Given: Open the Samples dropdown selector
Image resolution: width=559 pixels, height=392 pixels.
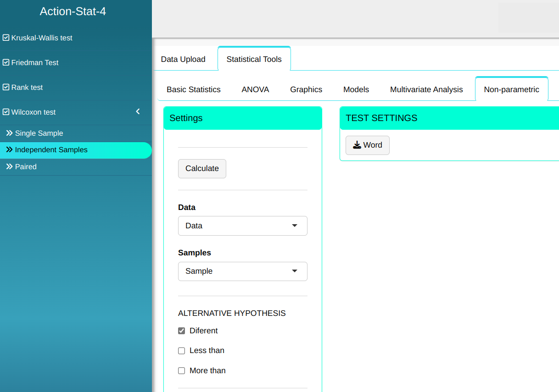Looking at the screenshot, I should tap(242, 271).
